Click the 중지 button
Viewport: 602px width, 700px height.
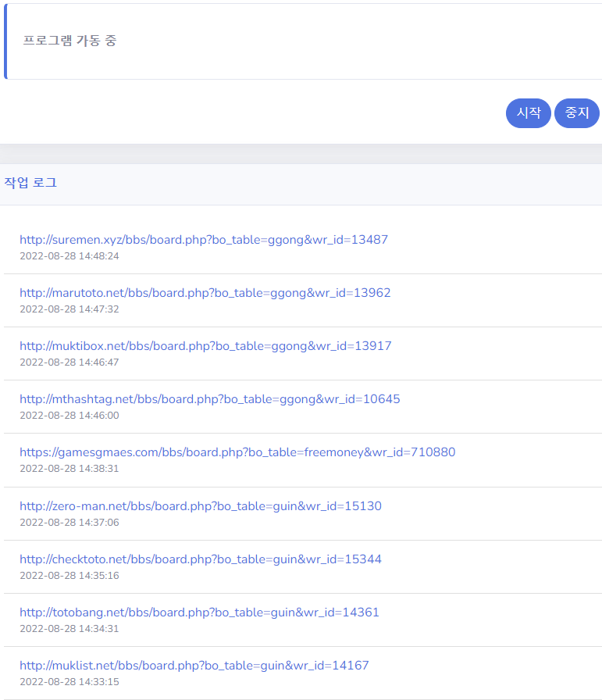click(576, 113)
